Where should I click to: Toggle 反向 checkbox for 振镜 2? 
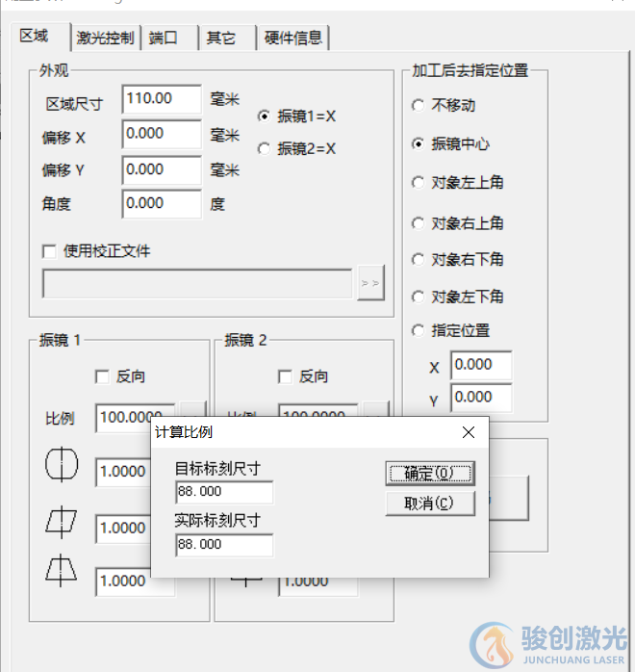285,377
